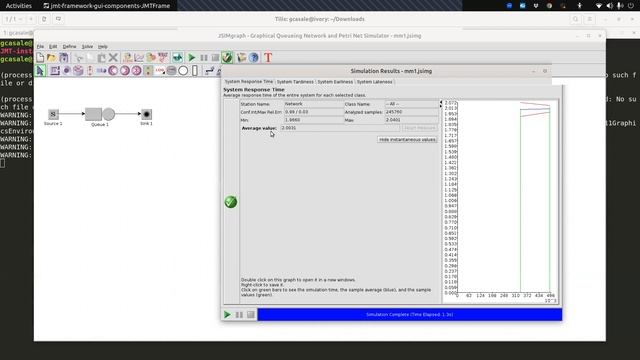The image size is (640, 360).
Task: Pick the Transition white rectangle tool
Action: [x=195, y=71]
